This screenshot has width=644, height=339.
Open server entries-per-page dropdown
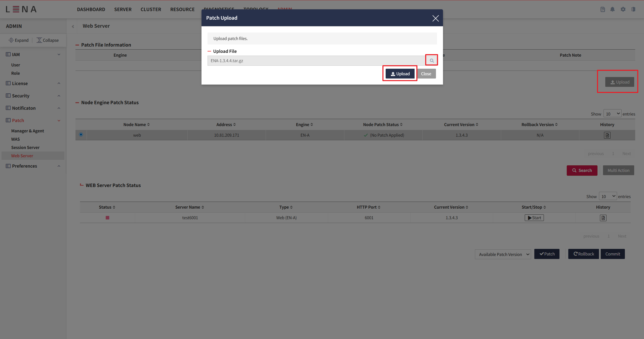tap(608, 196)
